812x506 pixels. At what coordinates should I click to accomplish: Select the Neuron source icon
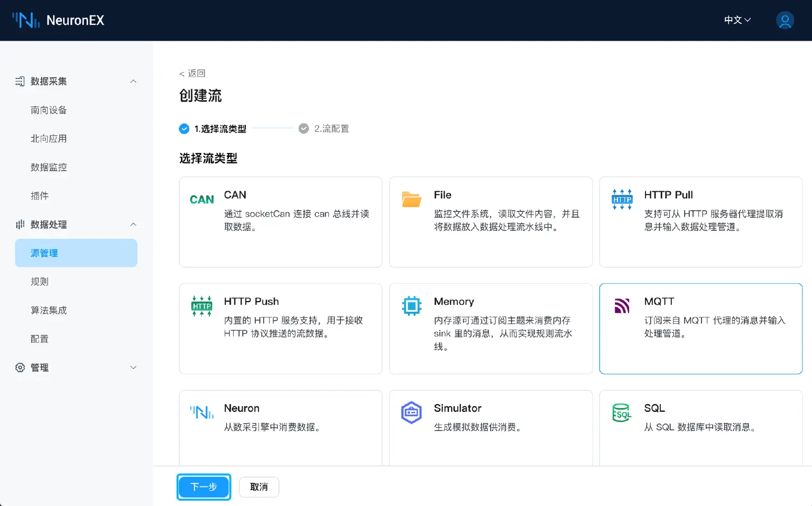[x=201, y=413]
